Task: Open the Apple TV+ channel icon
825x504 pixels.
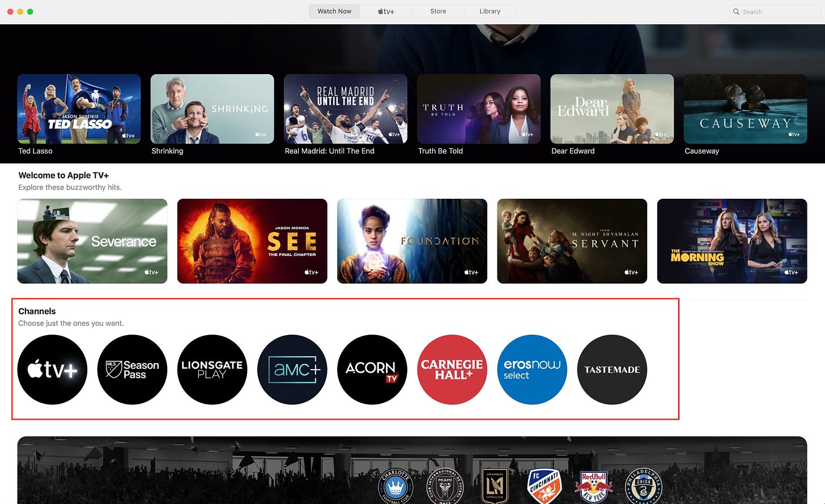Action: [52, 370]
